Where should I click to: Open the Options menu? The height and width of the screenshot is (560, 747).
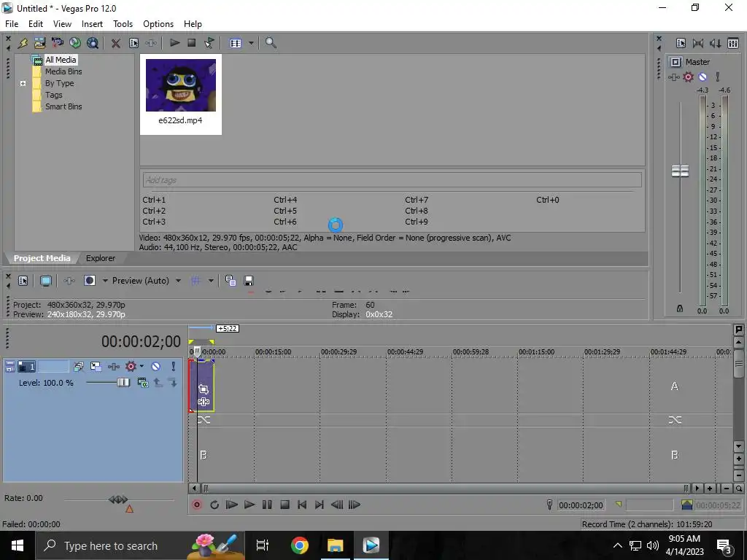[x=158, y=24]
